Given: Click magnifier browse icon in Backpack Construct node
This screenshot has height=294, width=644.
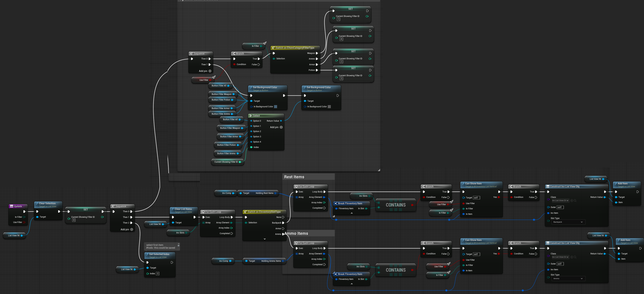Looking at the screenshot, I should click(575, 200).
